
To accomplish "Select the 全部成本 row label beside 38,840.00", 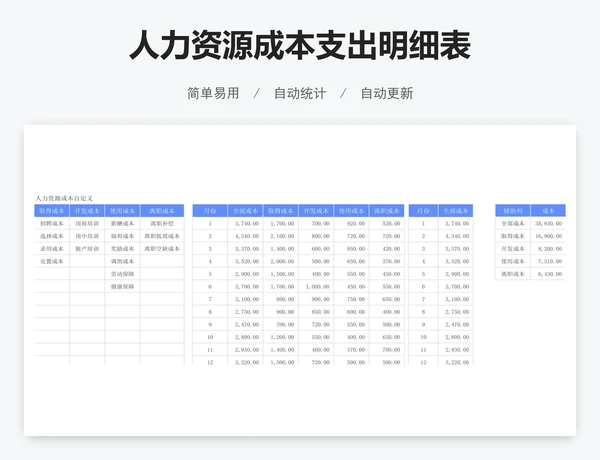I will [513, 223].
